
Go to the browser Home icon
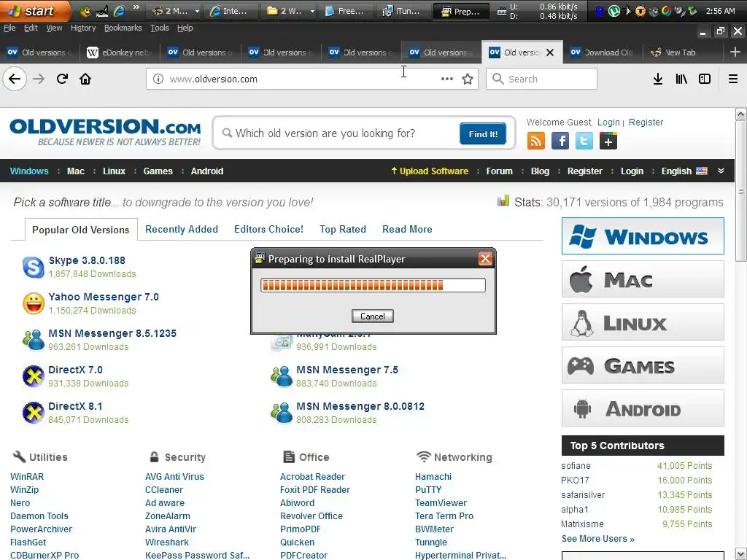coord(85,79)
